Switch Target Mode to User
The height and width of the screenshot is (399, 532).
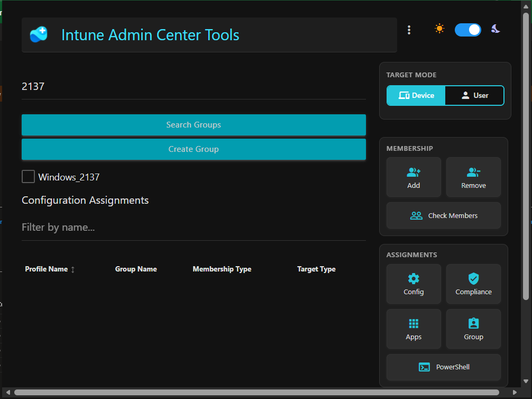click(474, 95)
